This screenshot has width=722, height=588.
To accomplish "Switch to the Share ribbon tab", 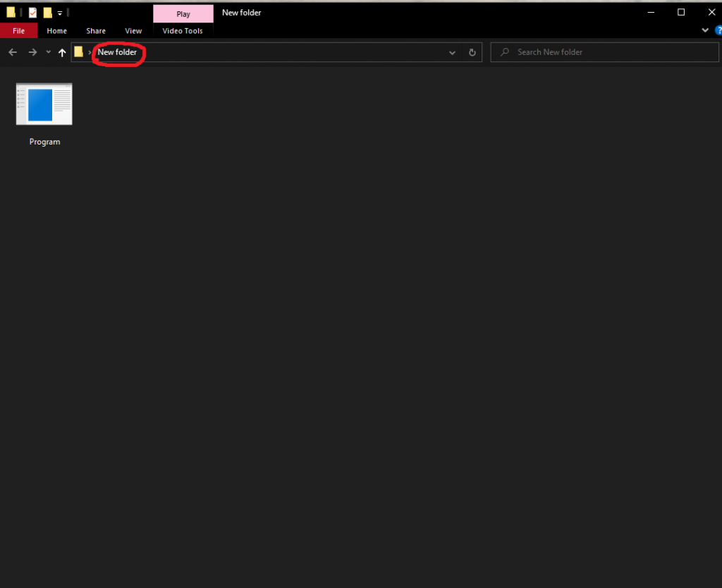I will point(95,30).
